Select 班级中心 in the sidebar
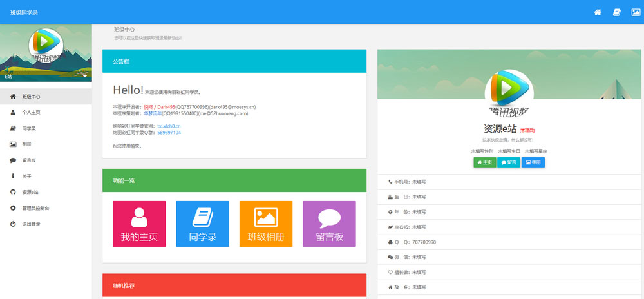The image size is (644, 299). 31,97
